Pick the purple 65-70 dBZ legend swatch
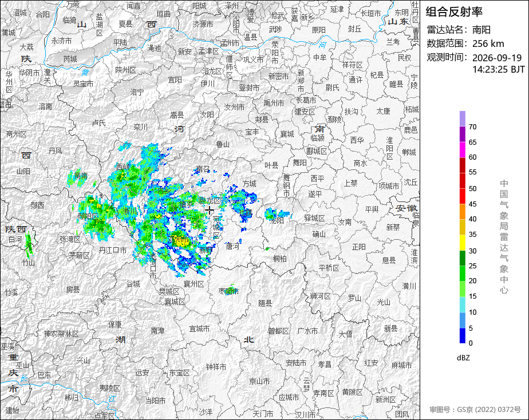The width and height of the screenshot is (529, 420). pyautogui.click(x=462, y=134)
